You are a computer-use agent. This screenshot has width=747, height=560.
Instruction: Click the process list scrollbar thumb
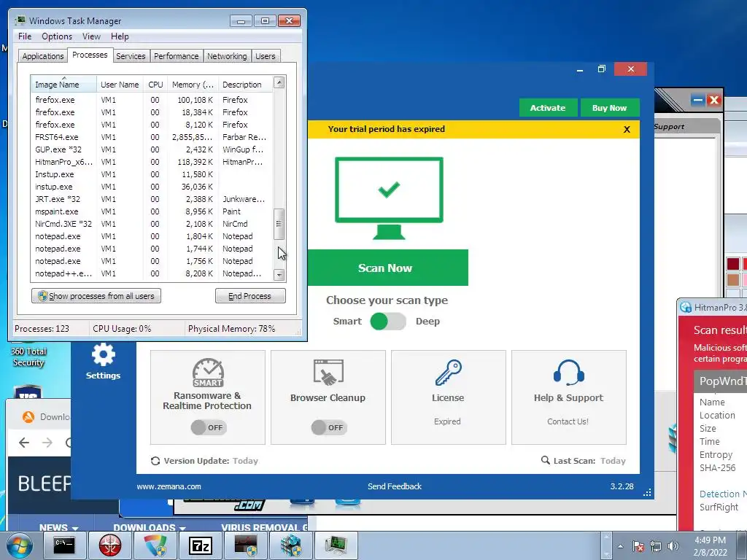point(279,224)
